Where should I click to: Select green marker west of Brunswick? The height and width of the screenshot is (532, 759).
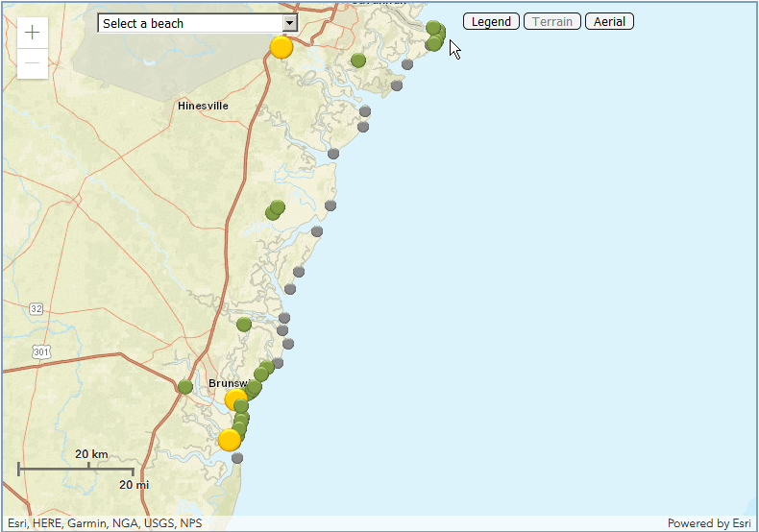[x=184, y=387]
